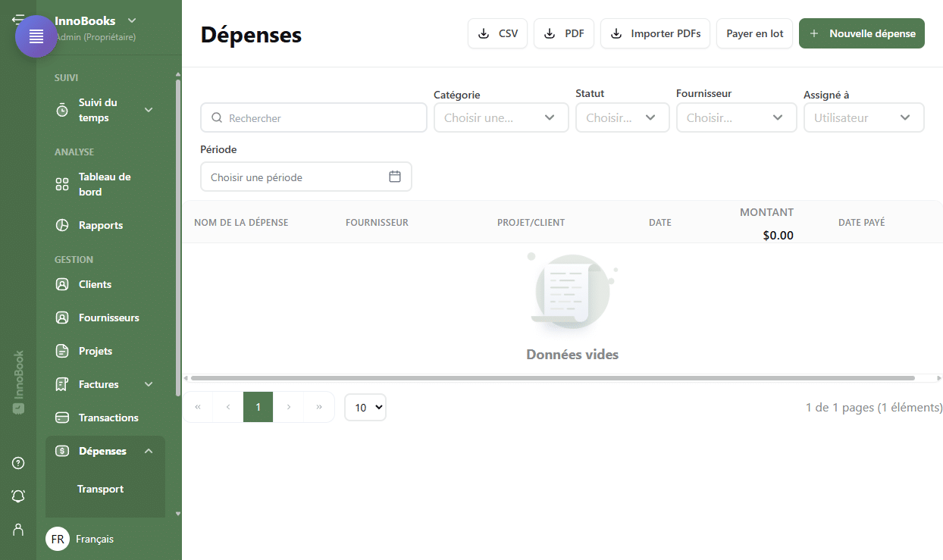The width and height of the screenshot is (943, 560).
Task: Open Tableau de bord in sidebar
Action: [105, 184]
